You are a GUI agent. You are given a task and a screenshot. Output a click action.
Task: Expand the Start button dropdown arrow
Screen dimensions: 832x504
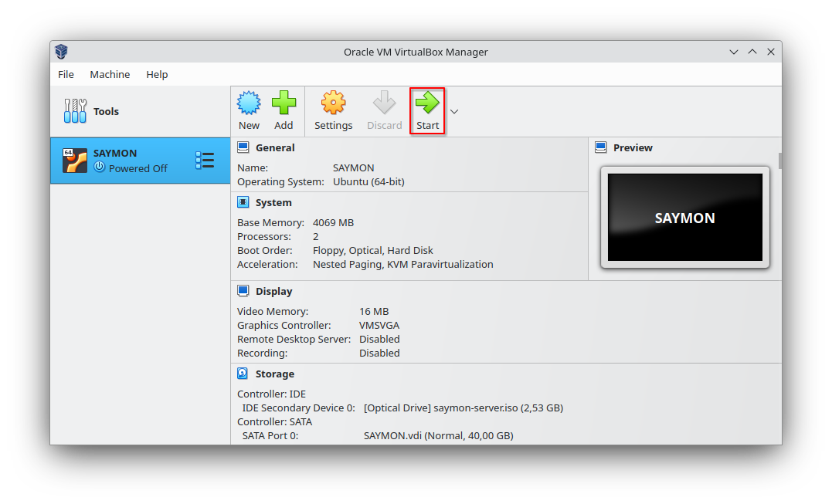click(454, 112)
